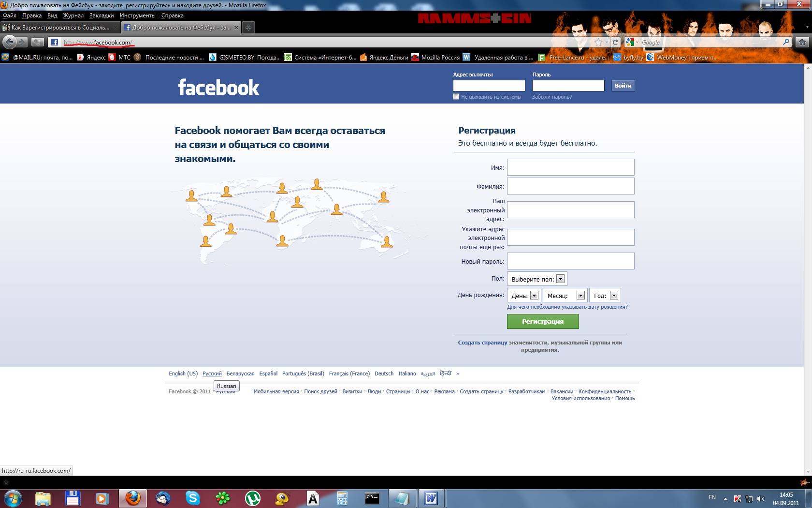Open the WebMoney bookmark
Viewport: 812px width, 508px height.
(682, 57)
